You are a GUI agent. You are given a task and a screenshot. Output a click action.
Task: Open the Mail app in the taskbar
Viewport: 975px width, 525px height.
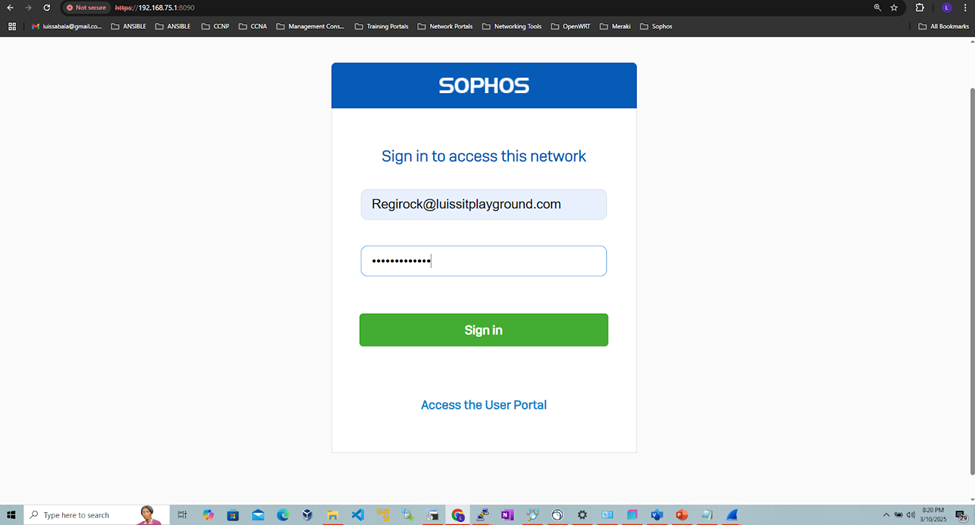(x=258, y=514)
